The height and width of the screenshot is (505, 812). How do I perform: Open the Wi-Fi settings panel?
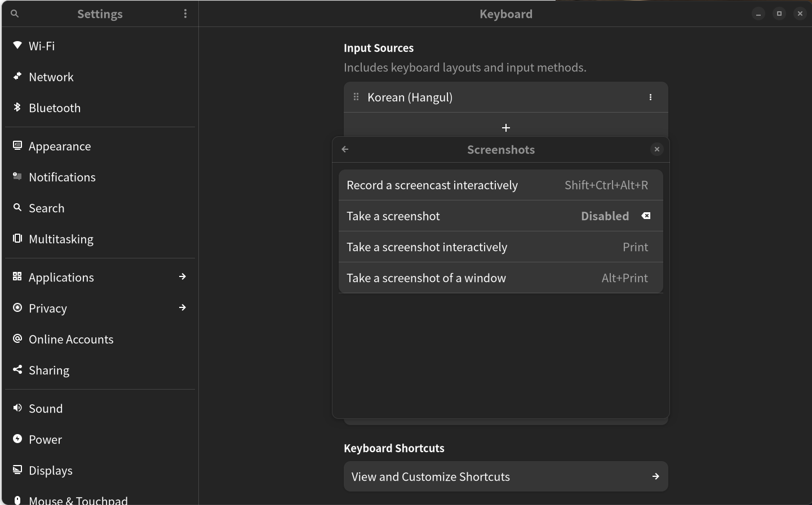click(x=100, y=46)
